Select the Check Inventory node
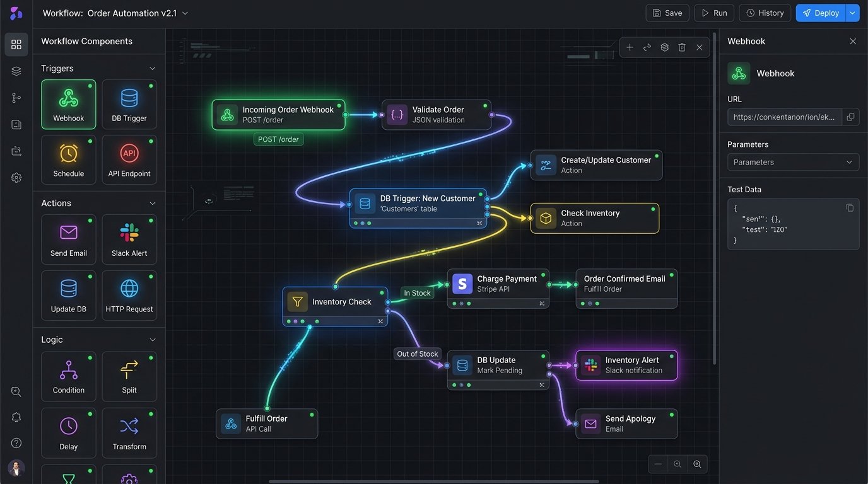Image resolution: width=868 pixels, height=484 pixels. pos(595,218)
